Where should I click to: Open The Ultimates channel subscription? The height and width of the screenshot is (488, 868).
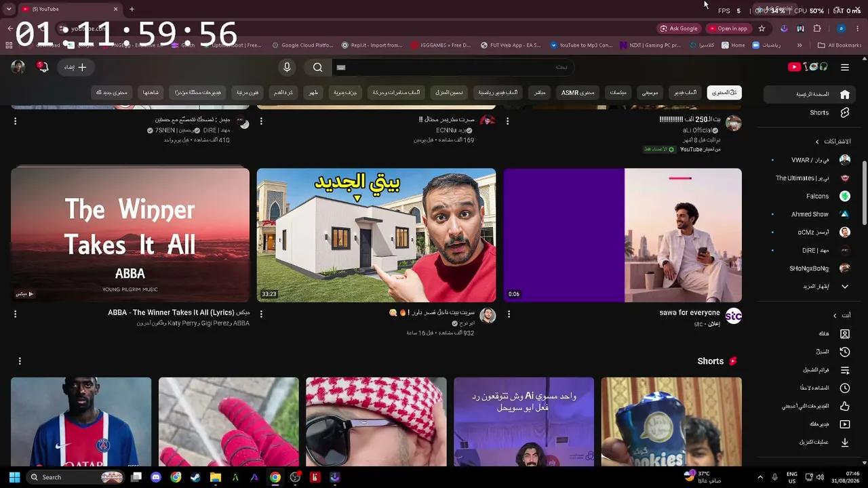click(x=810, y=178)
